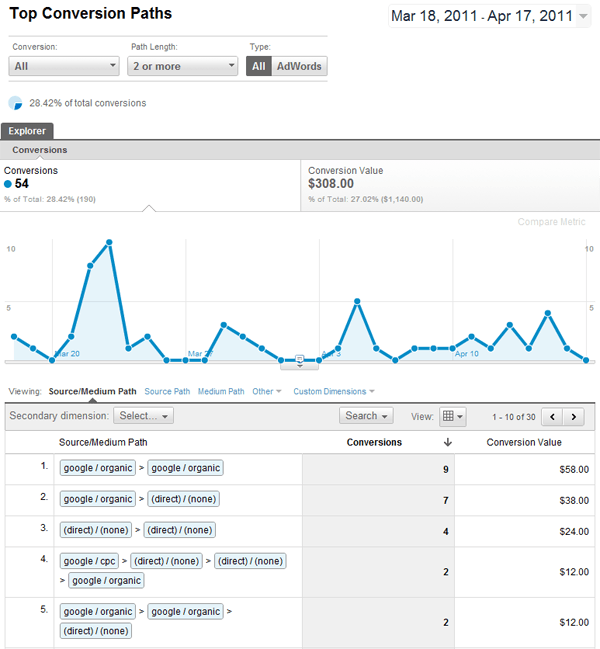This screenshot has height=649, width=600.
Task: Open the Explorer tab
Action: click(x=27, y=131)
